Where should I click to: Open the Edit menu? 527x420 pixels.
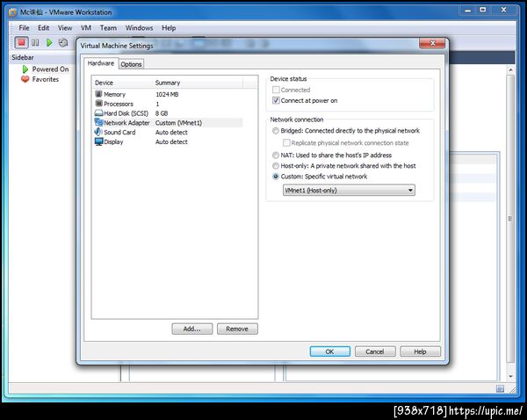(43, 28)
